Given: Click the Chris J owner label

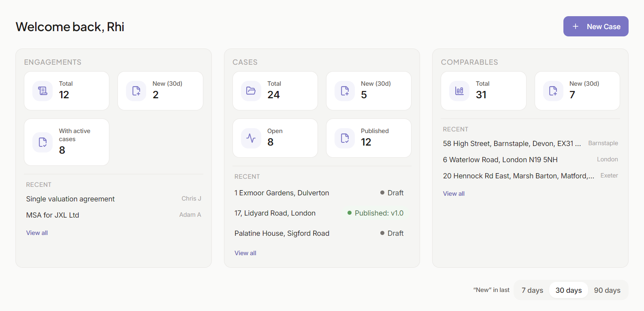Looking at the screenshot, I should click(x=191, y=199).
